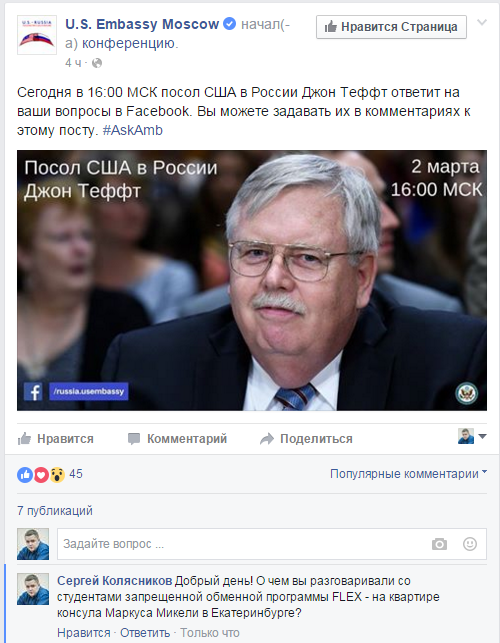Click the U.S. Embassy Moscow page avatar

tap(37, 35)
